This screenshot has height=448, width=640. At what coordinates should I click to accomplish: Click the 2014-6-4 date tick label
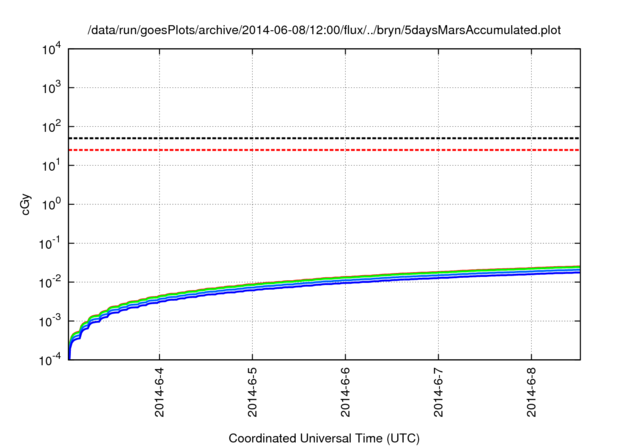[159, 392]
